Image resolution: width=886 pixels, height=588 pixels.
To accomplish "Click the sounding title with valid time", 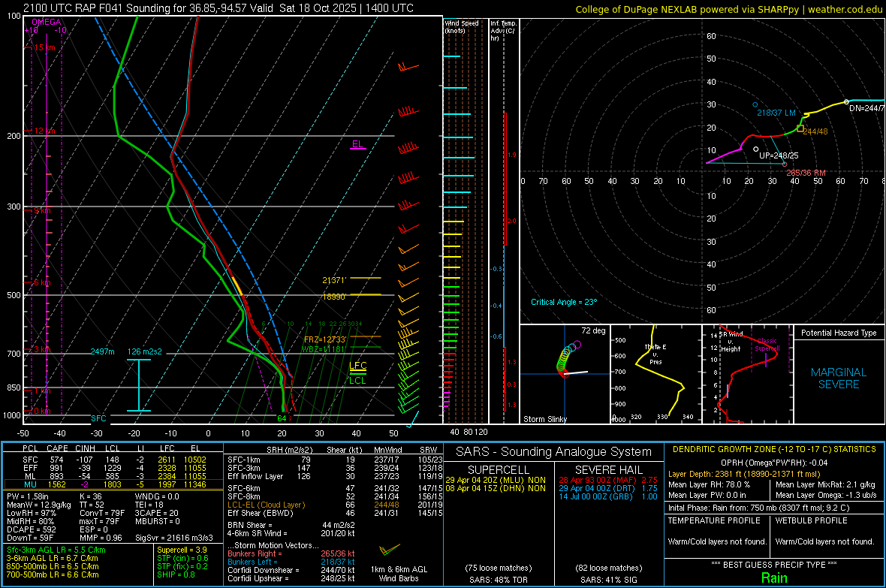I will 218,8.
